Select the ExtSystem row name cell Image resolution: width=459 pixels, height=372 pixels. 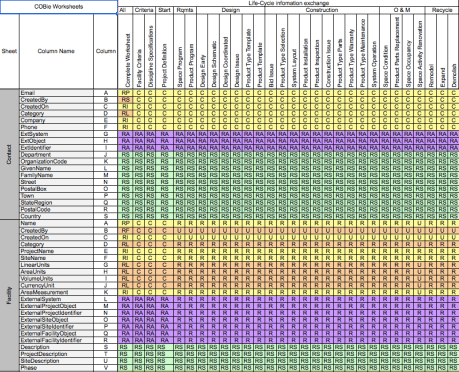tap(56, 134)
